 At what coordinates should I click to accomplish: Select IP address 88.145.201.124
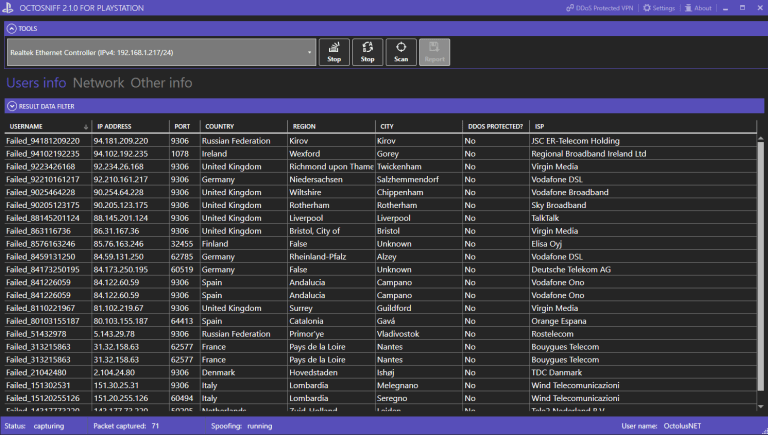121,218
